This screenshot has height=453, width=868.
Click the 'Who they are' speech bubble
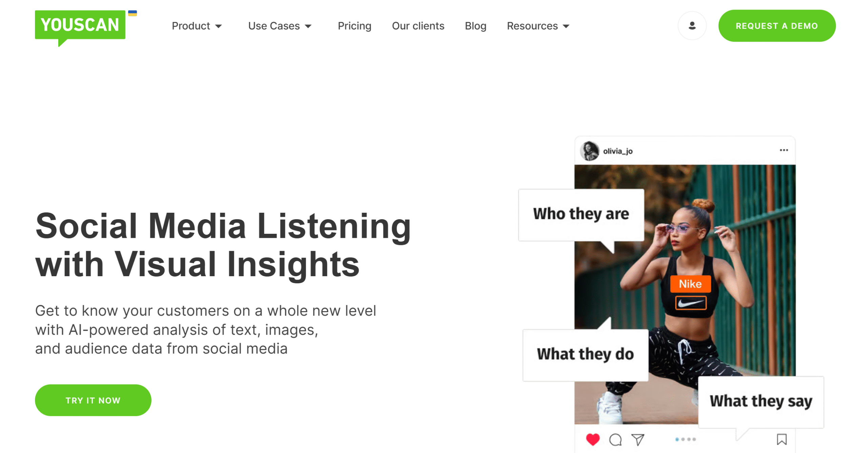[581, 215]
